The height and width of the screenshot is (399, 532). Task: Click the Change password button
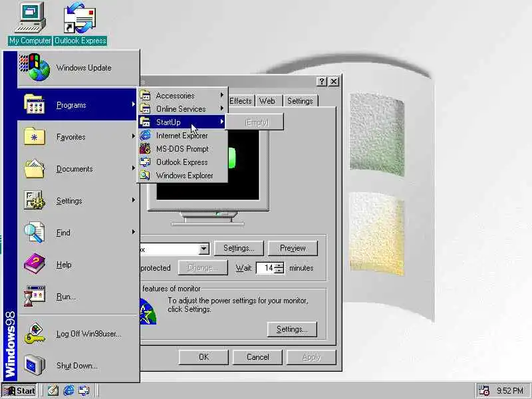click(203, 268)
